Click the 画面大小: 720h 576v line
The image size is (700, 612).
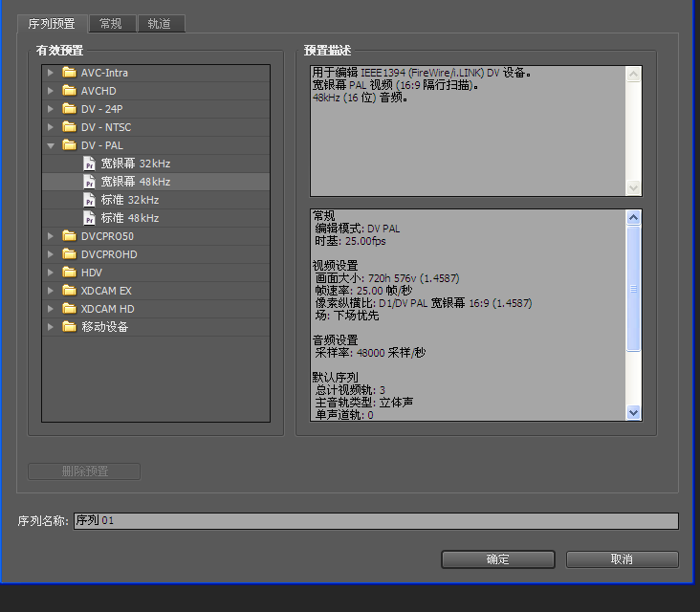(387, 278)
